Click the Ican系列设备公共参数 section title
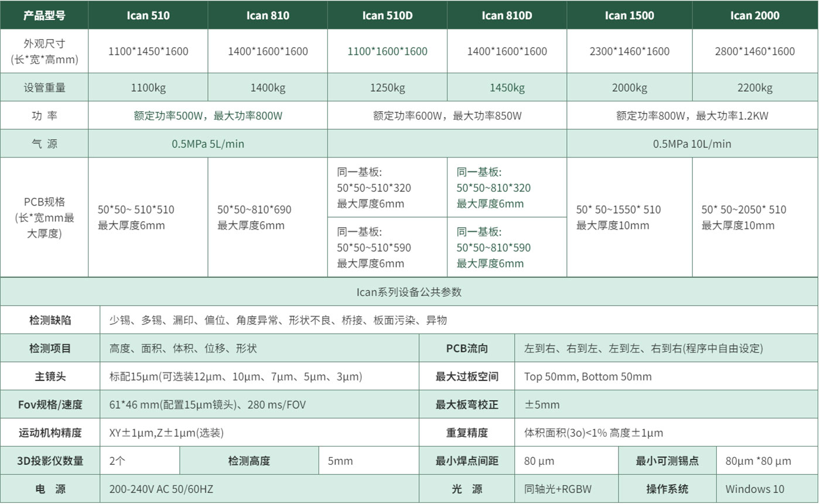 coord(409,292)
